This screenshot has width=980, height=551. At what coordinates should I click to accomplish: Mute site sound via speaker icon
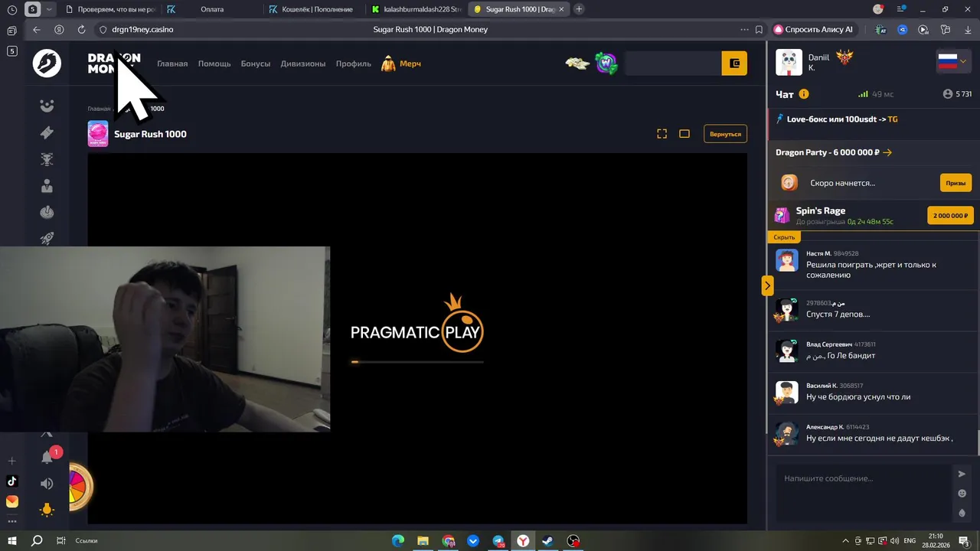[47, 484]
